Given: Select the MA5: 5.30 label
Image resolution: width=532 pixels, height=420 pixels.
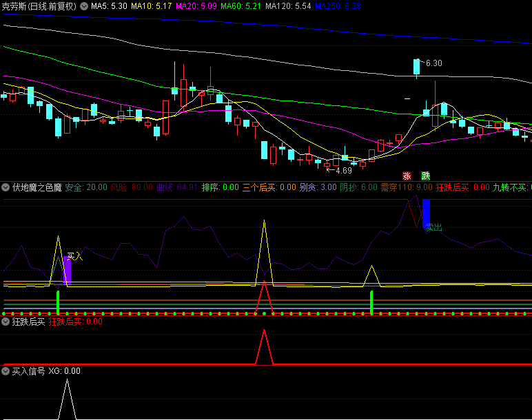Looking at the screenshot, I should [109, 6].
